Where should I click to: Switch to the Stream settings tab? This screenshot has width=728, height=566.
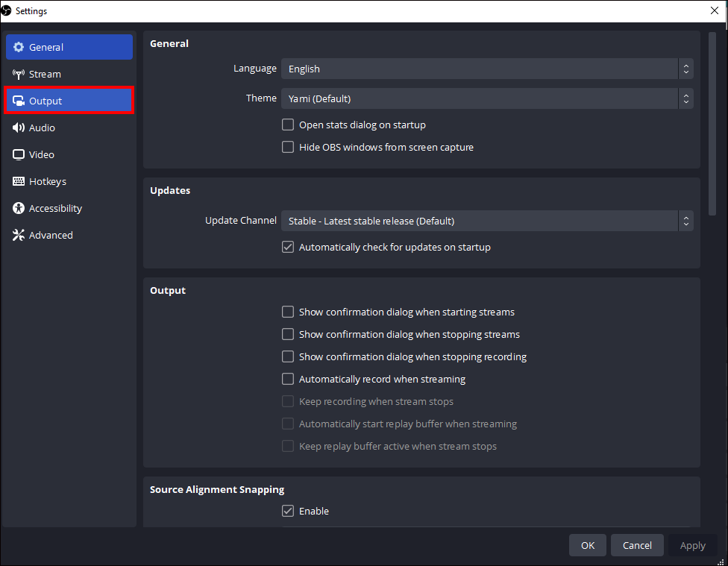click(45, 75)
